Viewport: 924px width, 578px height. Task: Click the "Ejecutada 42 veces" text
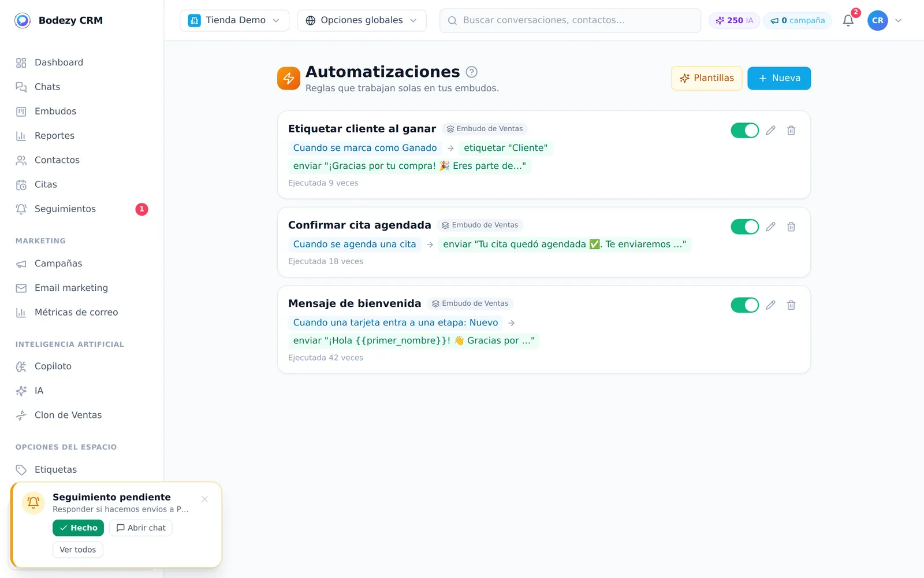(x=326, y=358)
